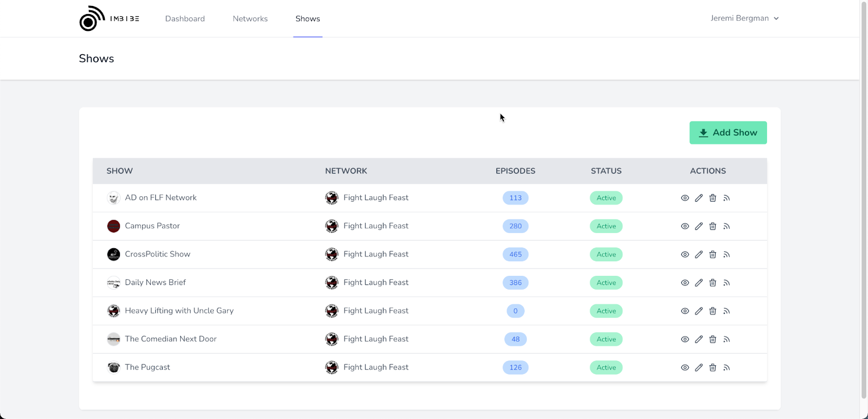Click the CrossPolitic Show thumbnail
This screenshot has height=419, width=868.
(113, 254)
